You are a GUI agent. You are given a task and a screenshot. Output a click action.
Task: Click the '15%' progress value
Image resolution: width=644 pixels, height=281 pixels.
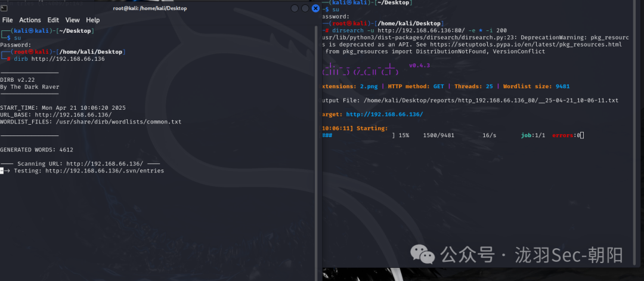click(404, 135)
